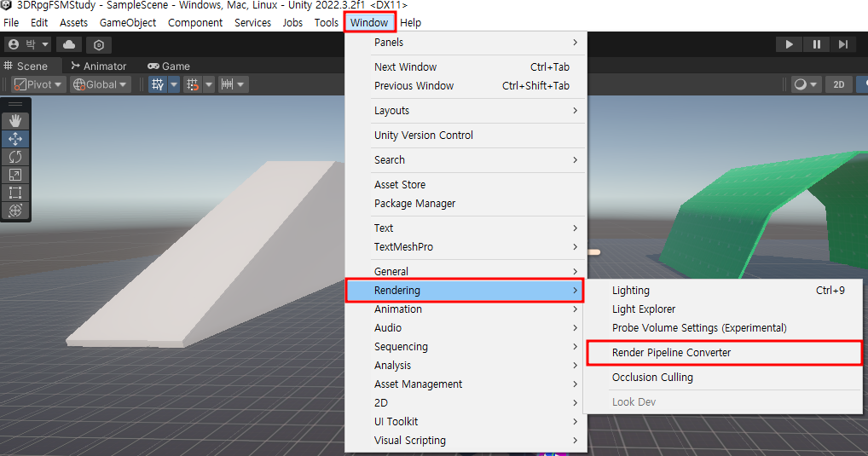
Task: Open Probe Volume Settings (Experimental)
Action: coord(724,328)
